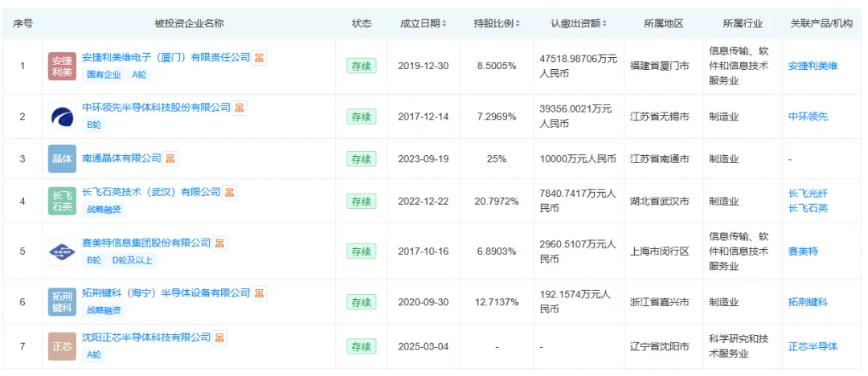Image resolution: width=868 pixels, height=376 pixels.
Task: Select amount 10000万元人民币
Action: (578, 159)
